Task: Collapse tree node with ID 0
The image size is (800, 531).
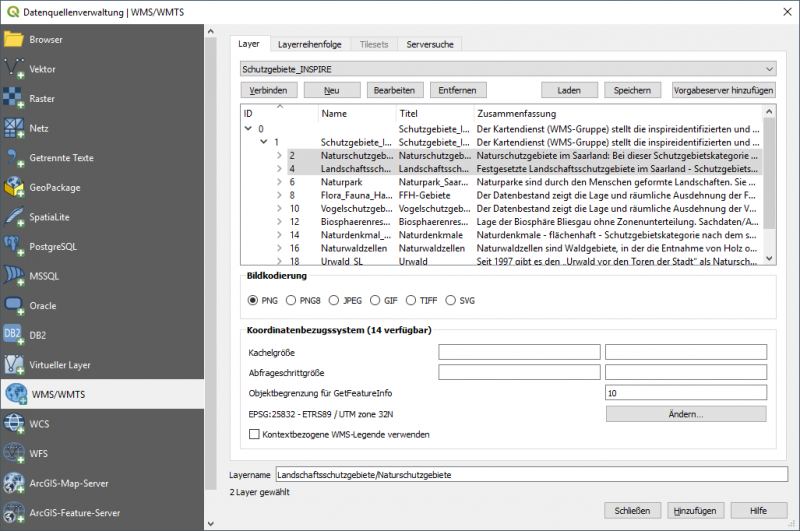Action: coord(248,129)
